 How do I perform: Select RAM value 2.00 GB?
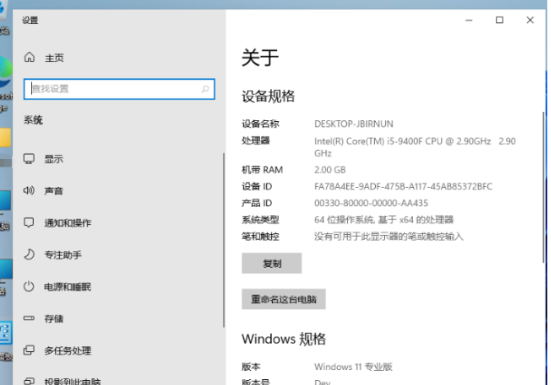tap(330, 170)
